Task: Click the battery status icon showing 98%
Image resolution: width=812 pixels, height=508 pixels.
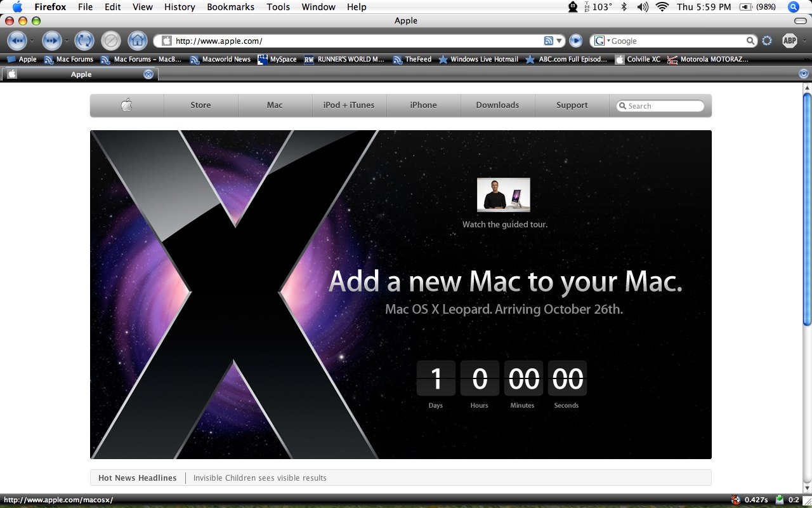Action: pos(758,7)
